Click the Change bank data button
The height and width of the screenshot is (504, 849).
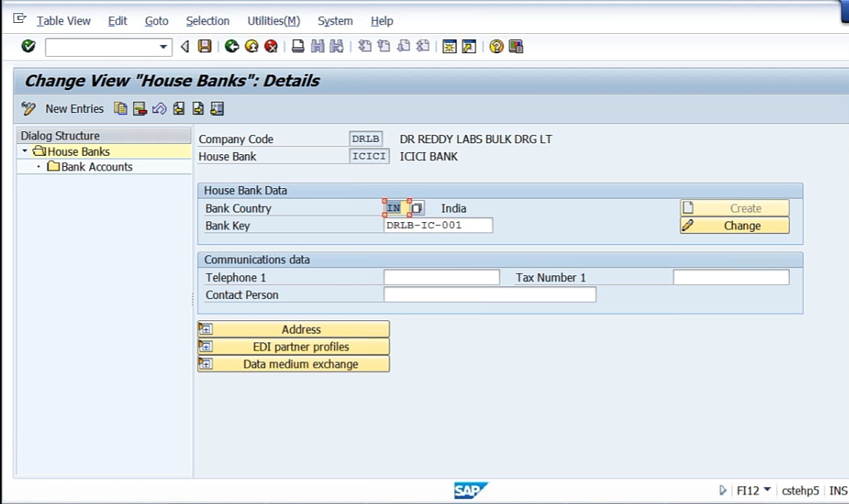pos(735,225)
